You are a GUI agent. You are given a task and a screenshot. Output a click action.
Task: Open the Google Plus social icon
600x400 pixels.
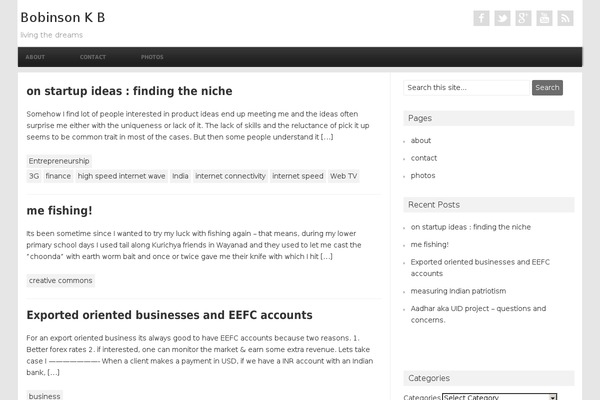coord(523,18)
